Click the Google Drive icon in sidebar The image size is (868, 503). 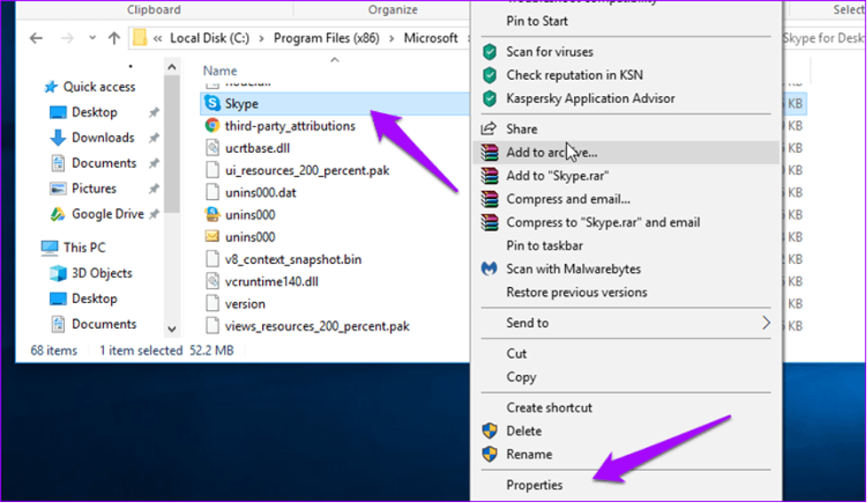pos(58,214)
